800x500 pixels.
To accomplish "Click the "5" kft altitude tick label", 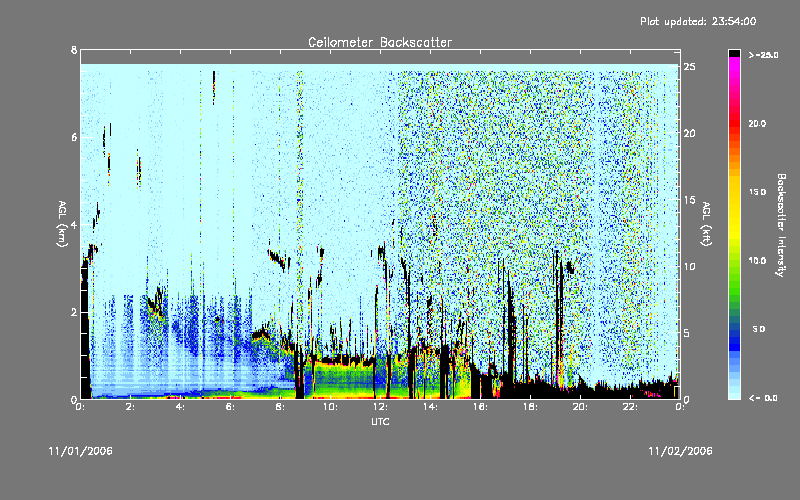I will click(687, 333).
